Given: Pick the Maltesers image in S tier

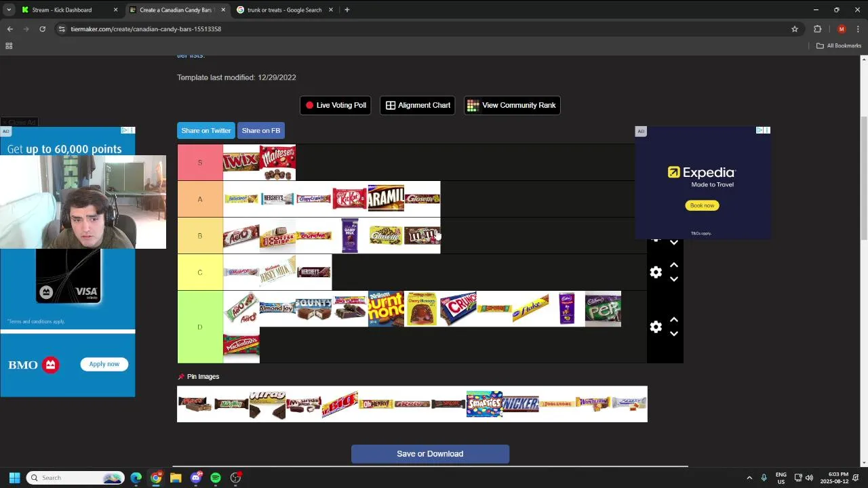Looking at the screenshot, I should [x=277, y=162].
